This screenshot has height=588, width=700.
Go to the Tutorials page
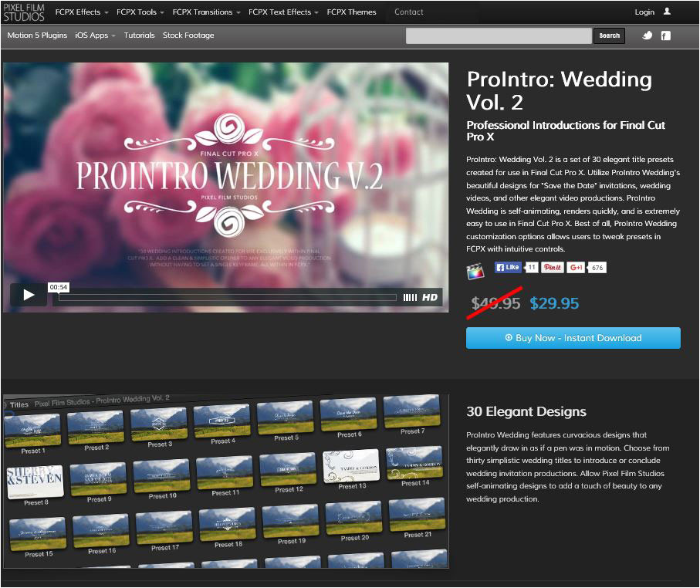(139, 35)
